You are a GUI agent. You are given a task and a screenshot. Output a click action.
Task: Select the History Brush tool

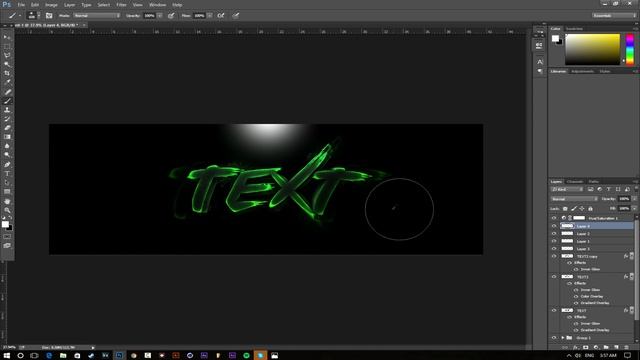click(7, 119)
